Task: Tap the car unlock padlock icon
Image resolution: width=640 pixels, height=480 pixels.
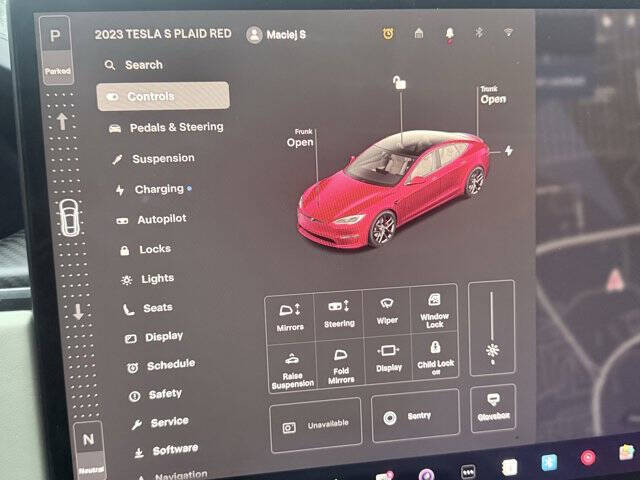Action: click(399, 82)
